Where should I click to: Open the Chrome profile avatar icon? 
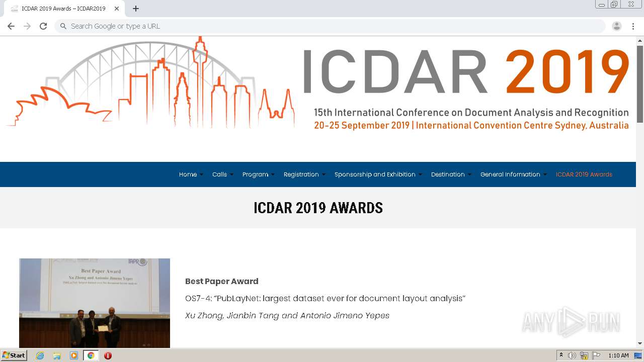[617, 26]
